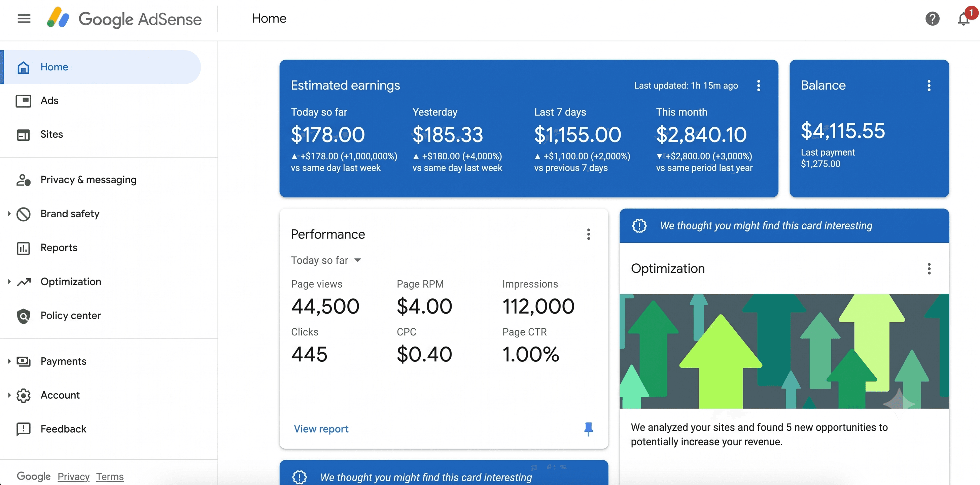
Task: Click the Reports chart icon
Action: pos(24,248)
